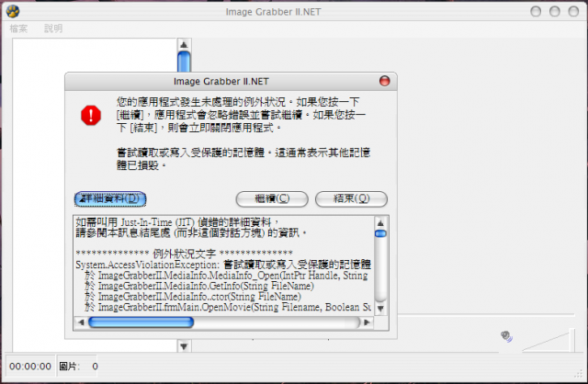Viewport: 588px width, 384px height.
Task: Open the 檔案 menu
Action: click(x=18, y=28)
